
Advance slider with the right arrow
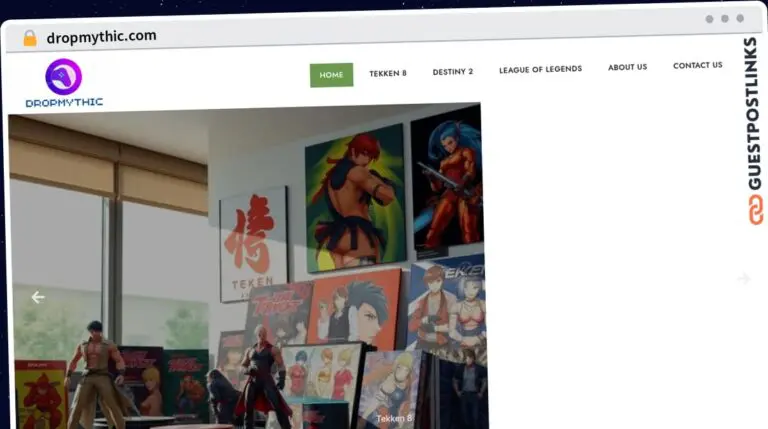point(744,279)
